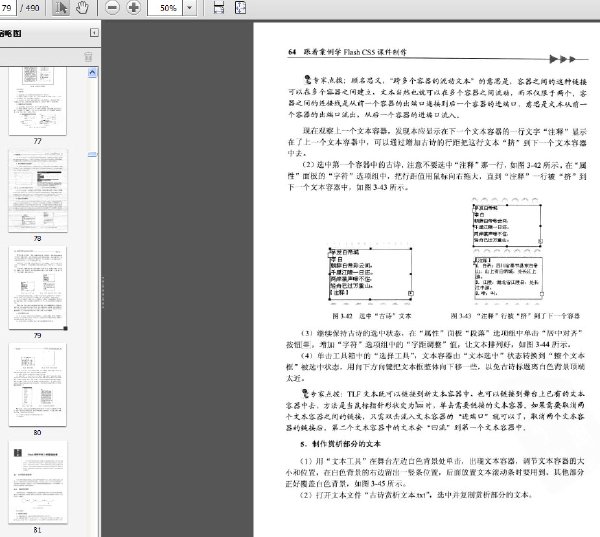Click the thumbnail scrollbar position marker
The width and height of the screenshot is (600, 537).
pyautogui.click(x=92, y=155)
